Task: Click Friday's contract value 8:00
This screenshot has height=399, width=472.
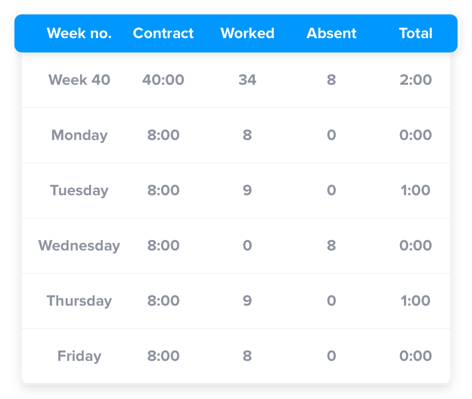Action: point(163,356)
